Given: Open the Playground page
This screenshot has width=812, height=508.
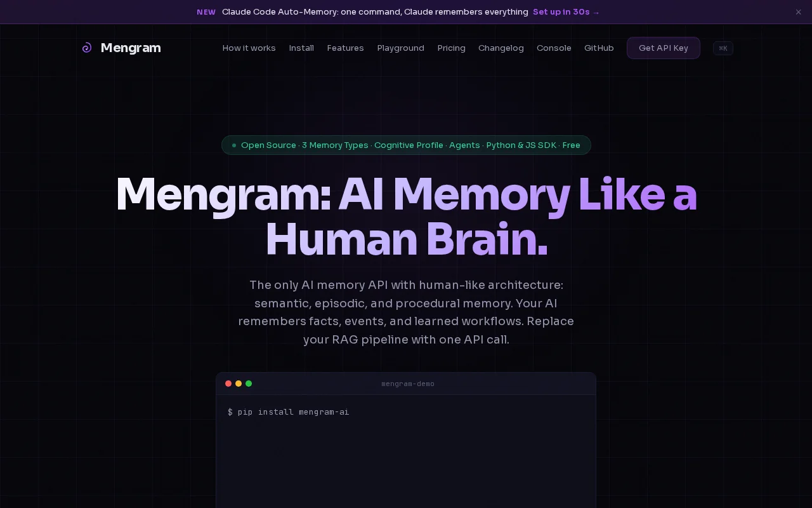Looking at the screenshot, I should click(400, 48).
